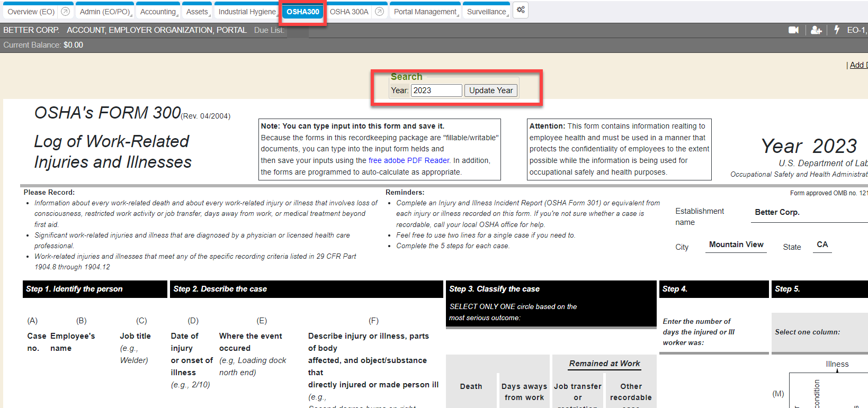This screenshot has width=868, height=408.
Task: Open the gears settings icon
Action: 521,10
